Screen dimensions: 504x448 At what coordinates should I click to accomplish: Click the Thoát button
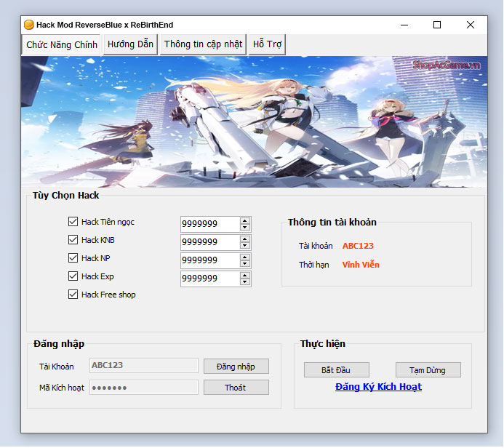236,388
